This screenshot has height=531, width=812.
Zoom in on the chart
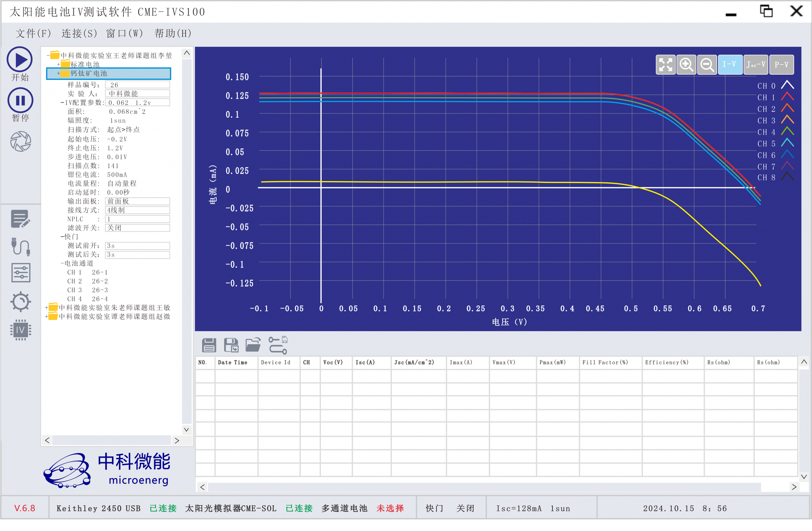point(686,64)
